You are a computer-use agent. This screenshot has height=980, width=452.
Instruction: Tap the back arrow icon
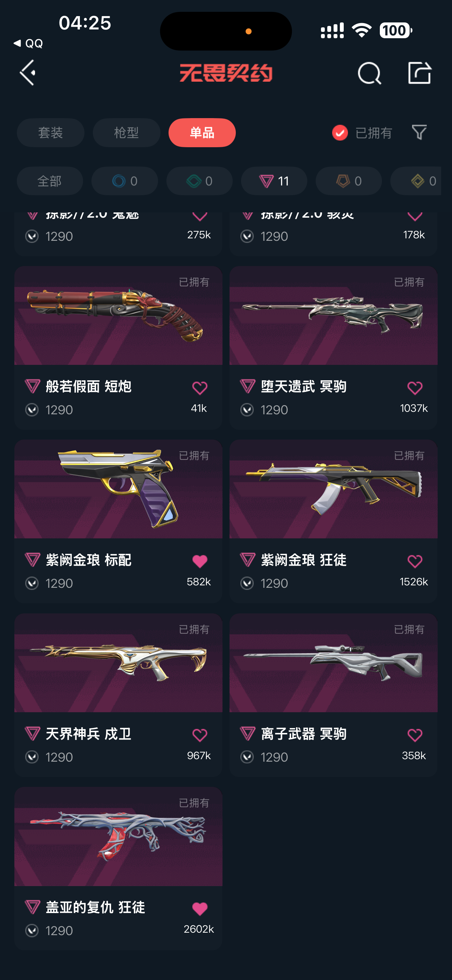click(x=28, y=73)
